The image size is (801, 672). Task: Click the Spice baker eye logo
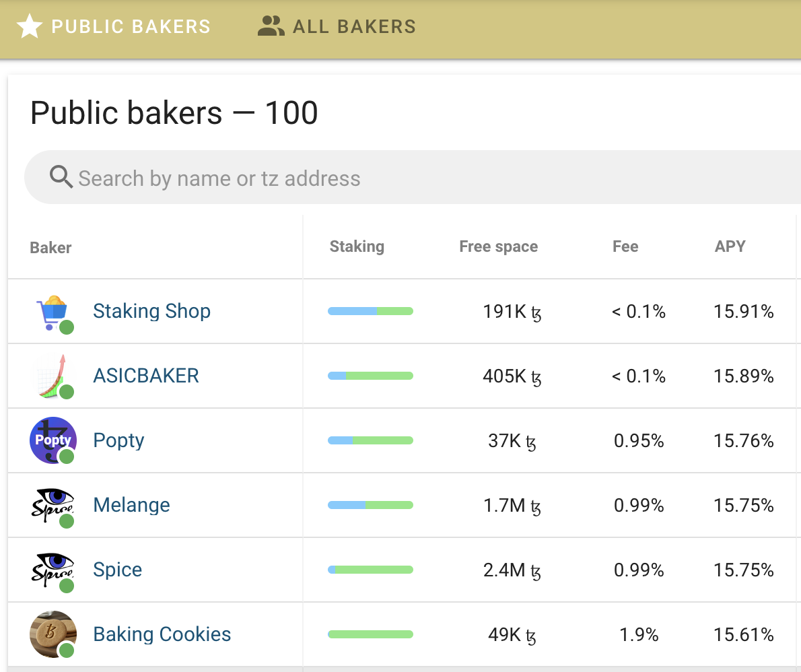pos(53,570)
